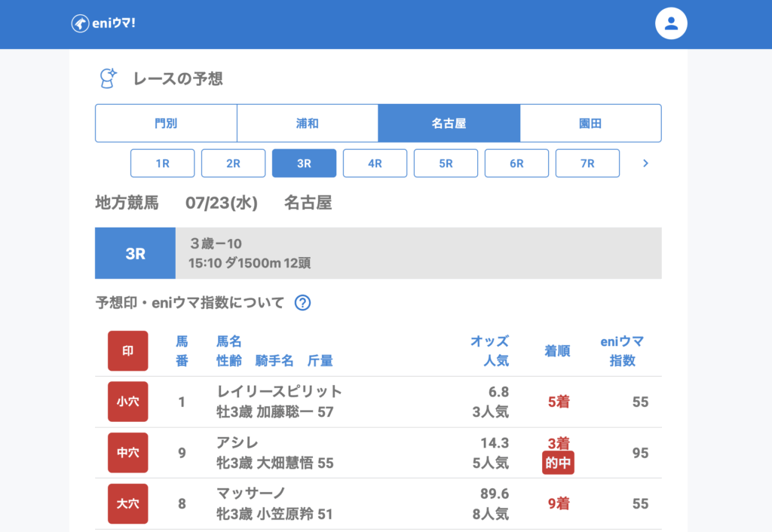Click the red 中穴 mark badge
This screenshot has width=772, height=532.
click(x=127, y=453)
